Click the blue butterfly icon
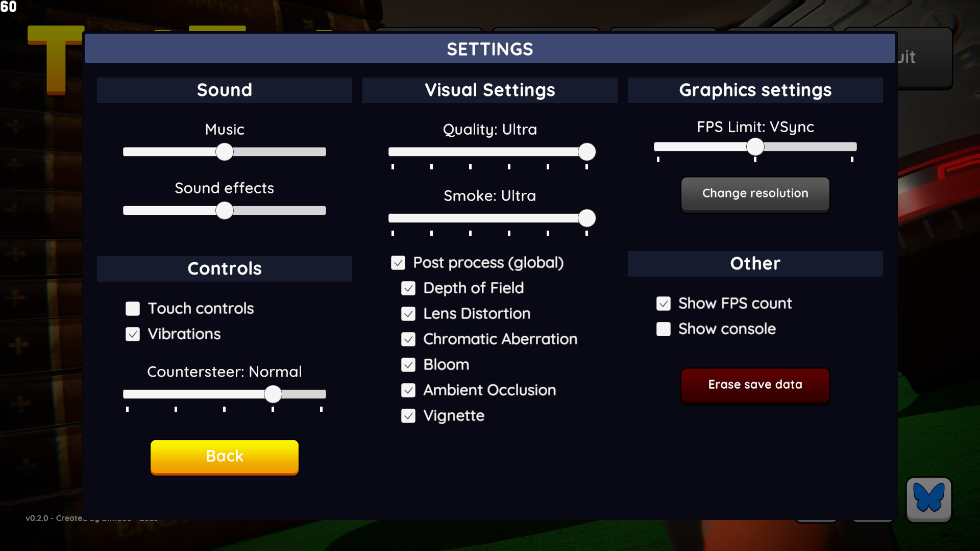Image resolution: width=980 pixels, height=551 pixels. point(928,498)
